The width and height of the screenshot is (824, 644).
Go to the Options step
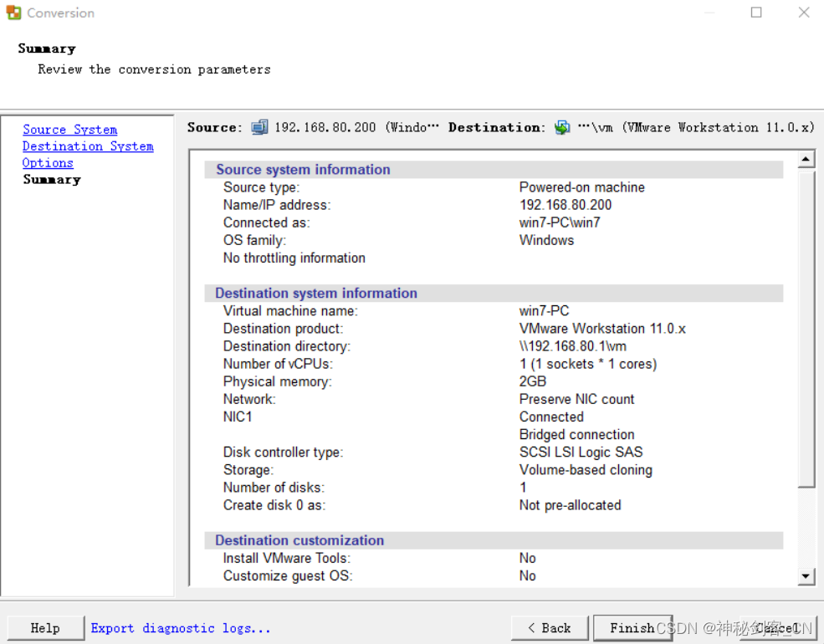click(48, 163)
